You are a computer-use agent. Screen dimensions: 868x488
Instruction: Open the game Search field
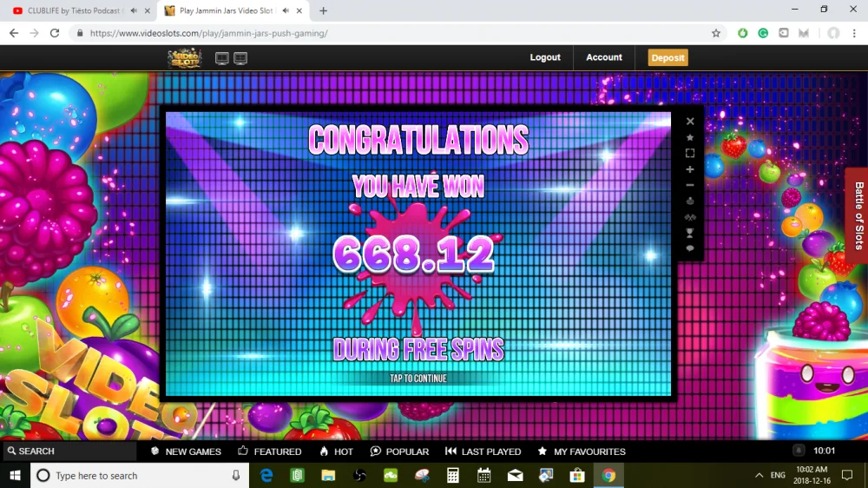[x=68, y=451]
